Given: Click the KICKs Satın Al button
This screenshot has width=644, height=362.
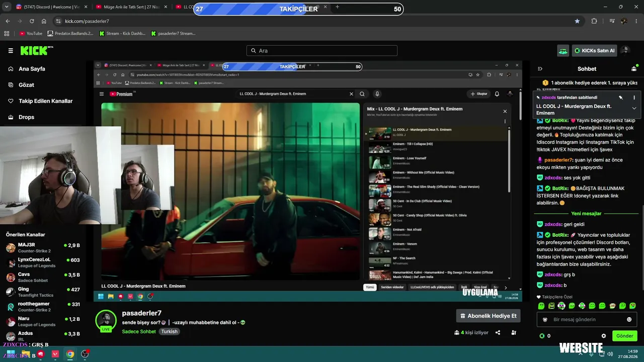Looking at the screenshot, I should coord(595,51).
